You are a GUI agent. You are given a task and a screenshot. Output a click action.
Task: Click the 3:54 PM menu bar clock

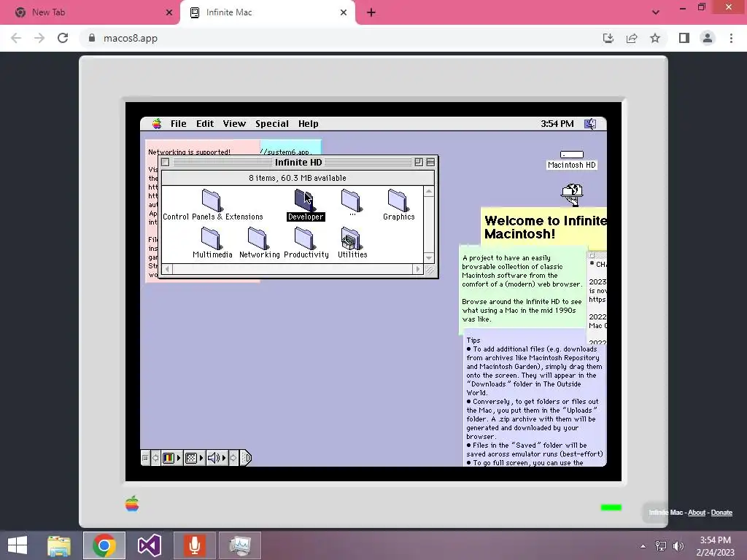pos(557,124)
